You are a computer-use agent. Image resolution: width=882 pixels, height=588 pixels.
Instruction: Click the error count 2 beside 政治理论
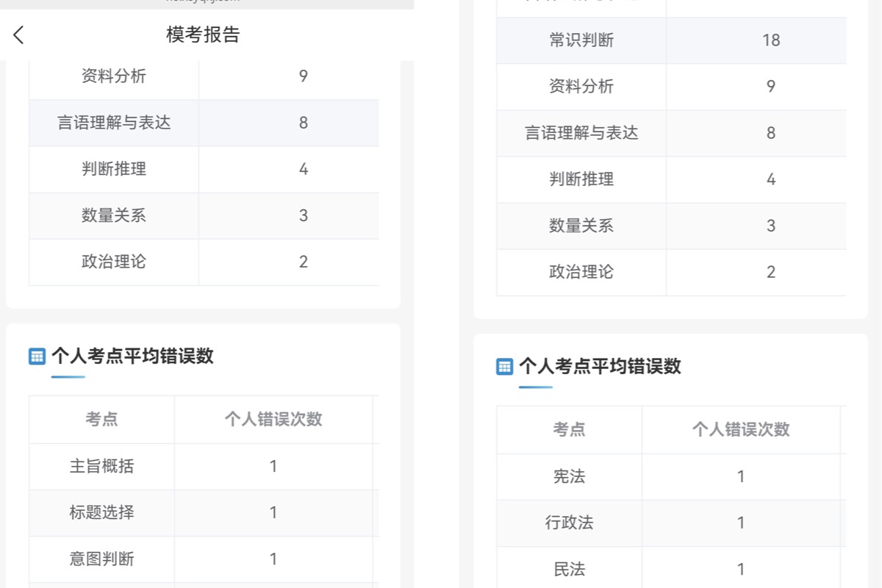pos(302,262)
